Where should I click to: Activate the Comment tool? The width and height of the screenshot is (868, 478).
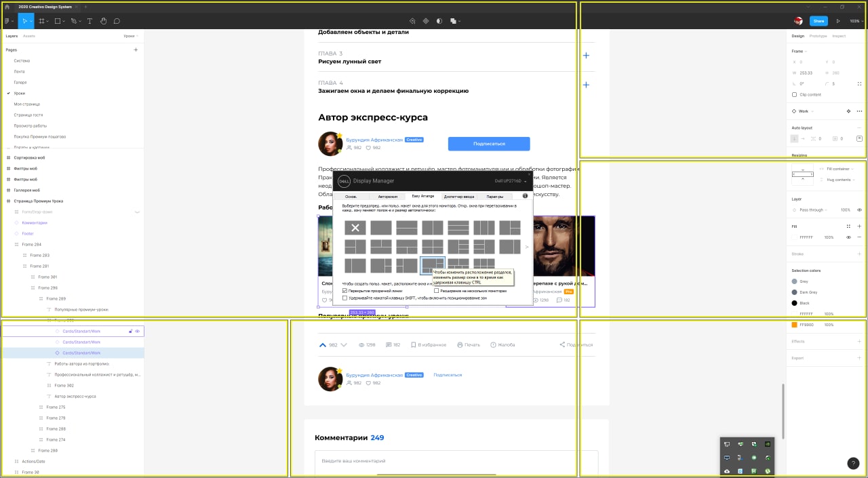tap(117, 21)
